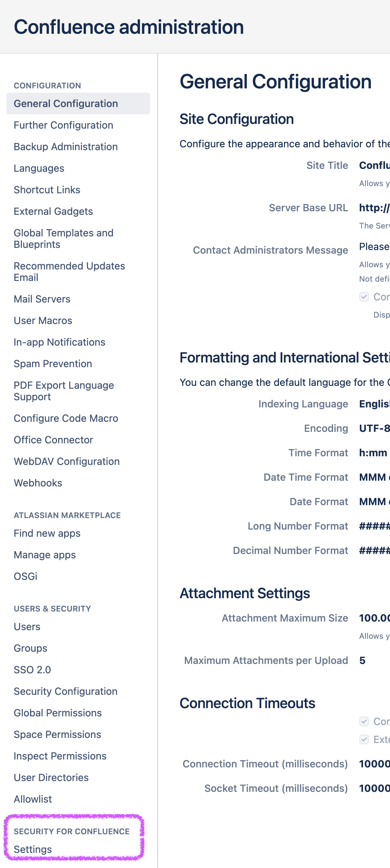The width and height of the screenshot is (390, 868).
Task: Select Manage apps from the sidebar
Action: point(45,555)
